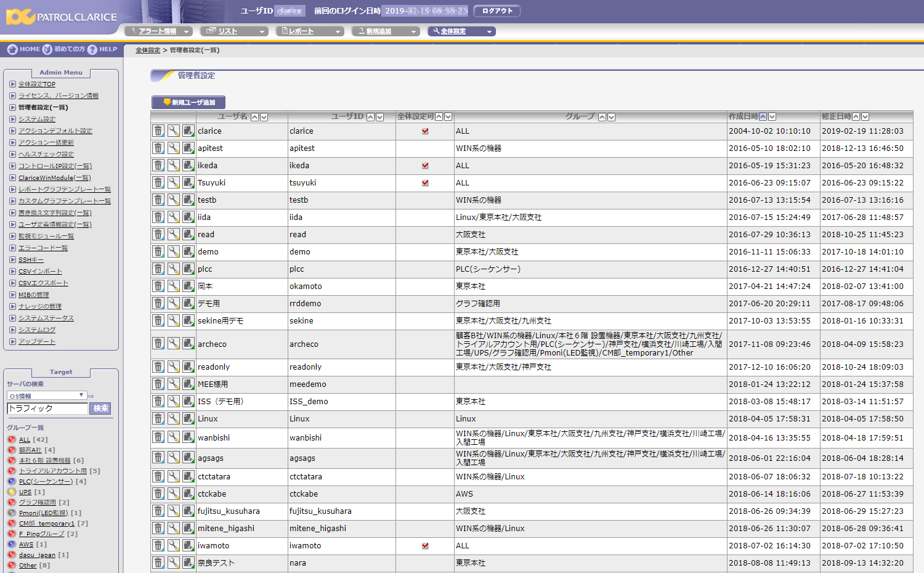Screen dimensions: 924x573
Task: Edit rrddemo user with wrench icon
Action: pyautogui.click(x=174, y=303)
